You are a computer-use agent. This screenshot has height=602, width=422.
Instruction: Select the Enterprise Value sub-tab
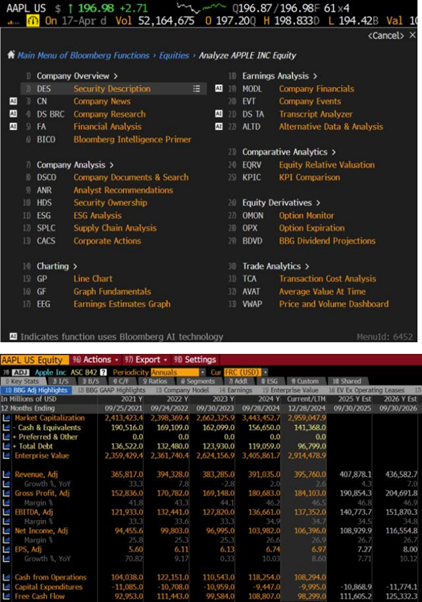tap(292, 390)
